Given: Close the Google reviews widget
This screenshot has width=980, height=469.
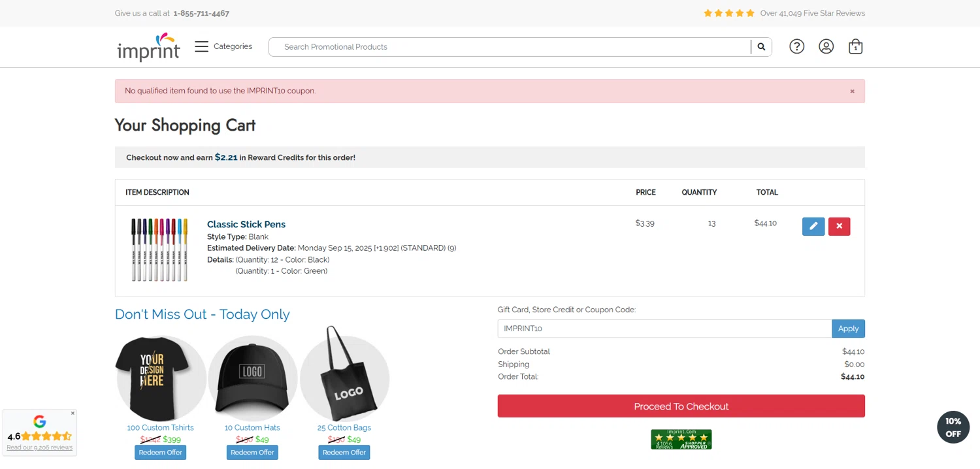Looking at the screenshot, I should 73,413.
